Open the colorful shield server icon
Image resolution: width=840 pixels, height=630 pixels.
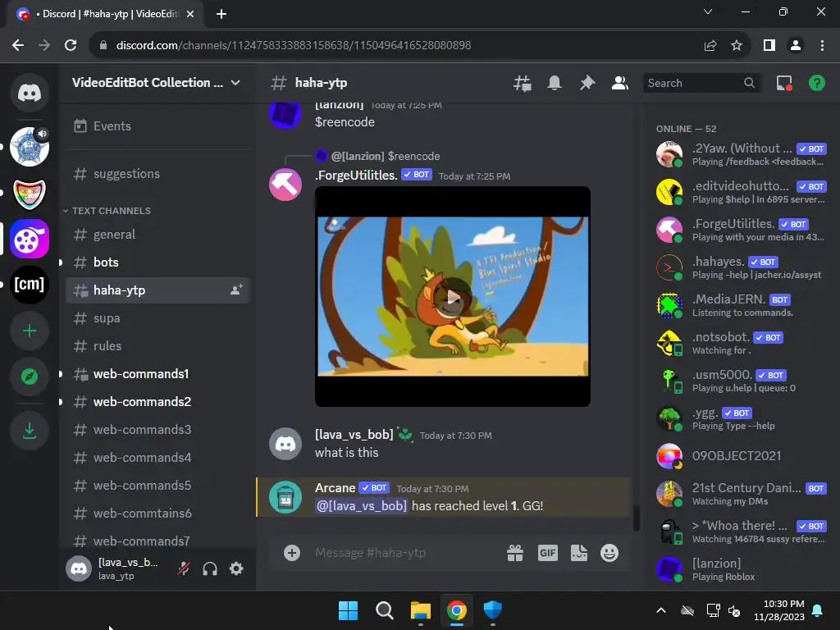[30, 193]
